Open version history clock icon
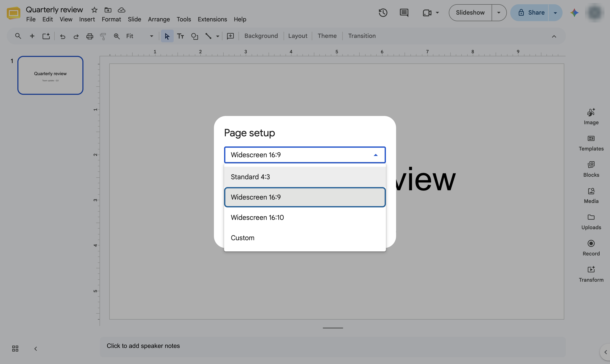610x364 pixels. pos(383,12)
